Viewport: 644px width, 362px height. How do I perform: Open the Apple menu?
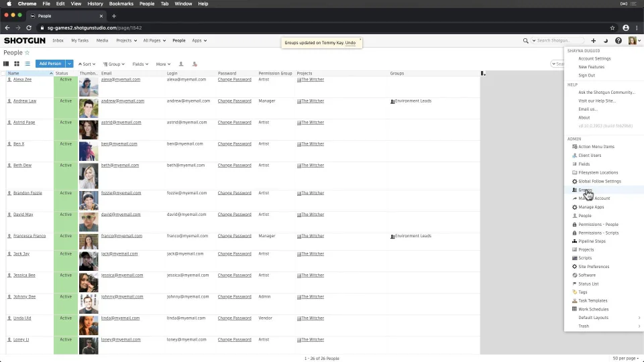coord(9,4)
